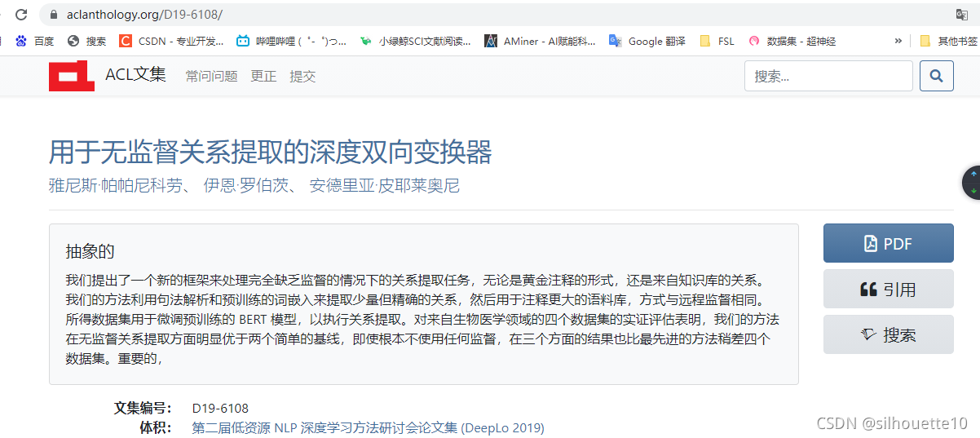
Task: Open the Bilibili bookmark icon
Action: tap(243, 41)
